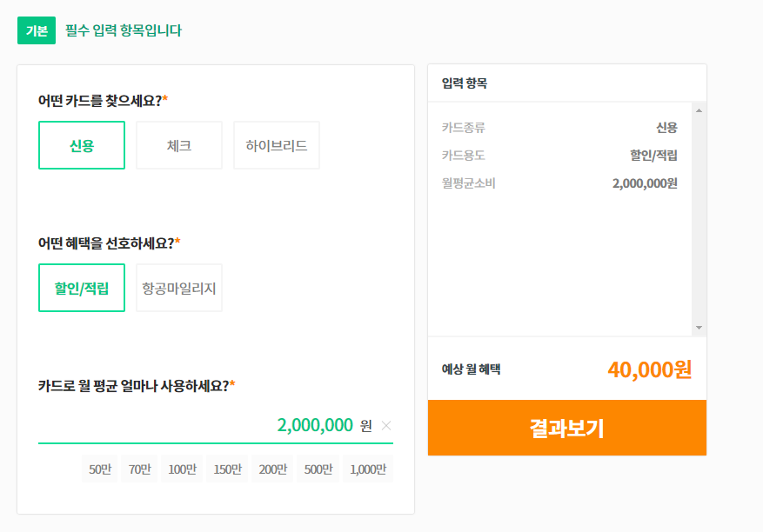Select the 신용 card type

tap(81, 145)
